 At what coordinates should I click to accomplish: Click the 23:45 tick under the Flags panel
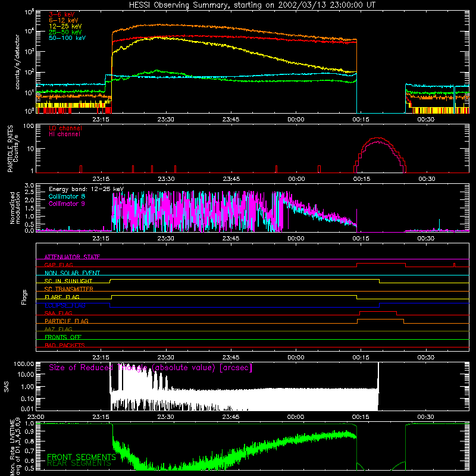coord(231,358)
